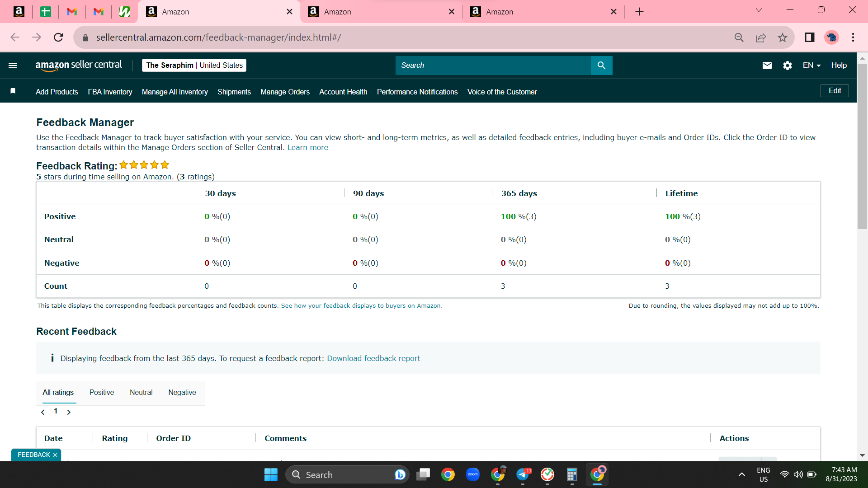Open Telegram from the taskbar

[523, 475]
